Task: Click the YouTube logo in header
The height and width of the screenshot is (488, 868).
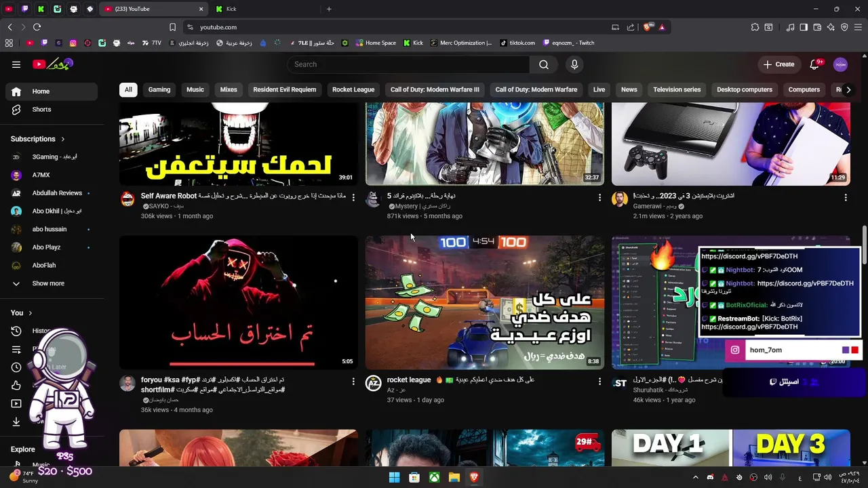Action: coord(53,64)
